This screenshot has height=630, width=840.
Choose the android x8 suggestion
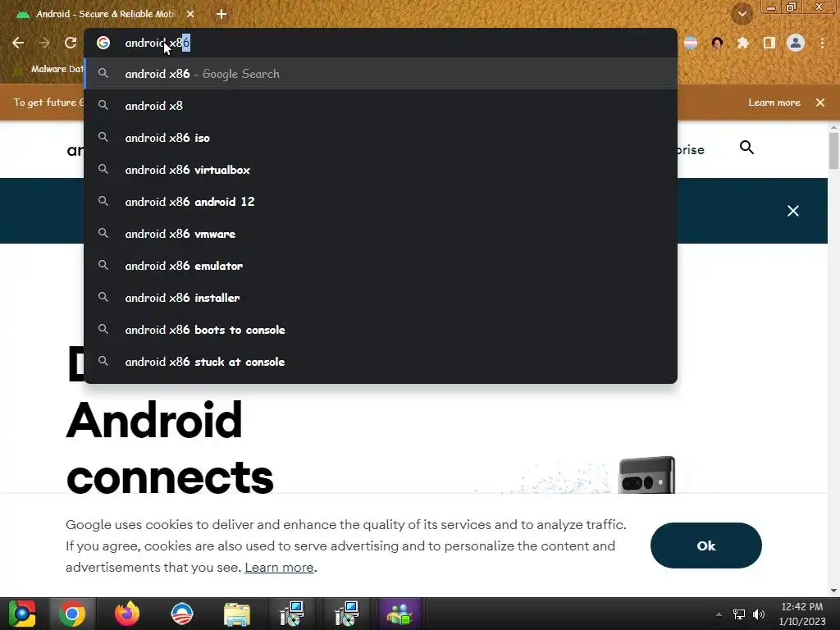click(x=381, y=106)
